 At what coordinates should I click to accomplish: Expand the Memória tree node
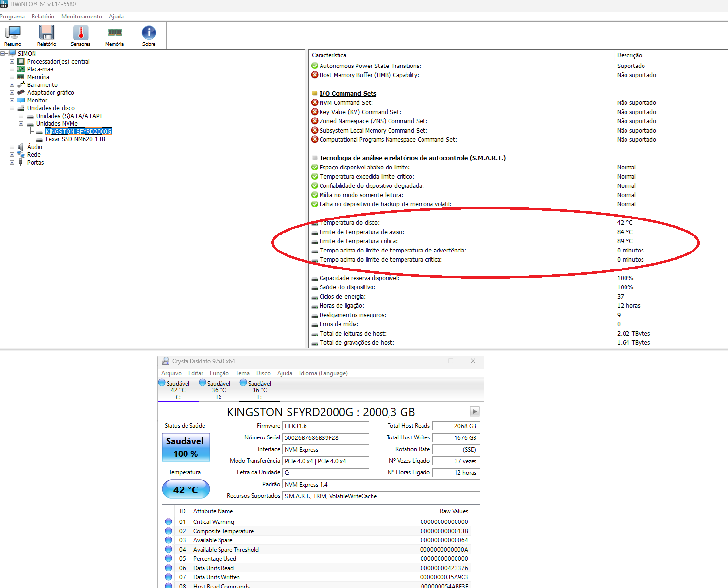click(x=12, y=77)
